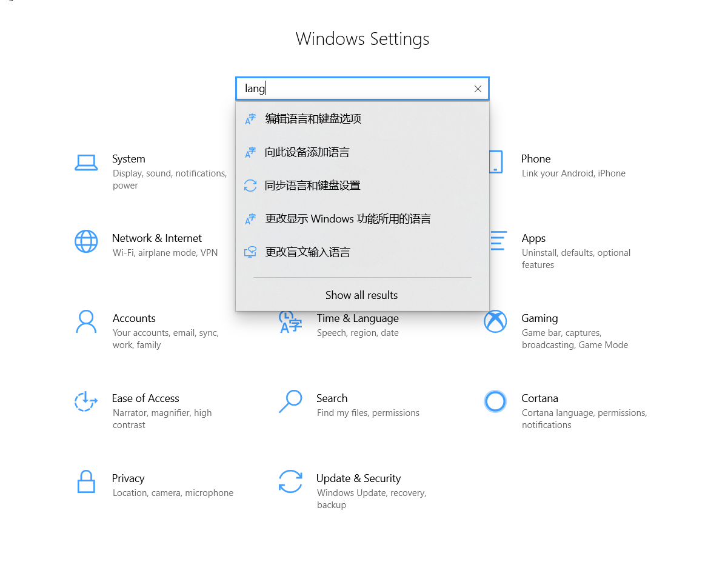Open the Search settings category
This screenshot has width=728, height=576.
point(332,398)
